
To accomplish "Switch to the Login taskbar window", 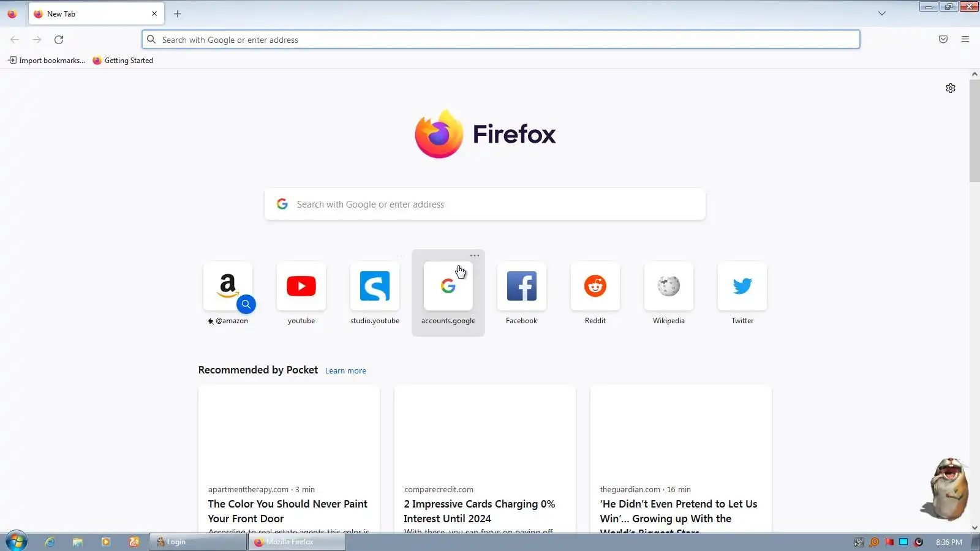I will pyautogui.click(x=198, y=542).
